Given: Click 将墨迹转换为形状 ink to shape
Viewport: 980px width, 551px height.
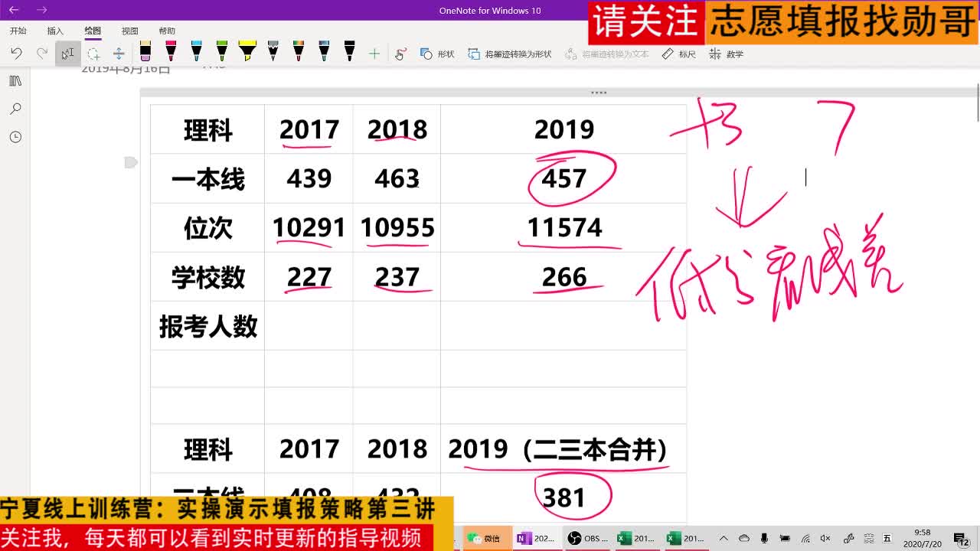Looking at the screenshot, I should 509,54.
